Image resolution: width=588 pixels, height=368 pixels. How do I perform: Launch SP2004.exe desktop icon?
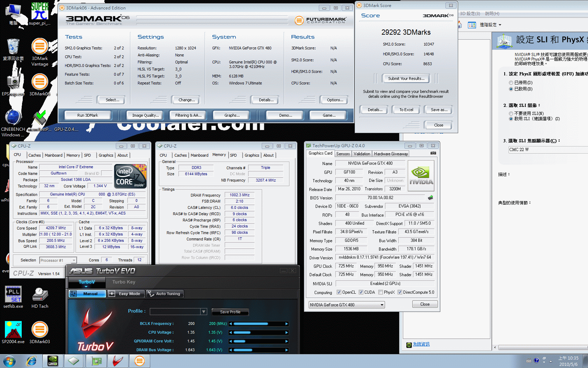pos(13,332)
